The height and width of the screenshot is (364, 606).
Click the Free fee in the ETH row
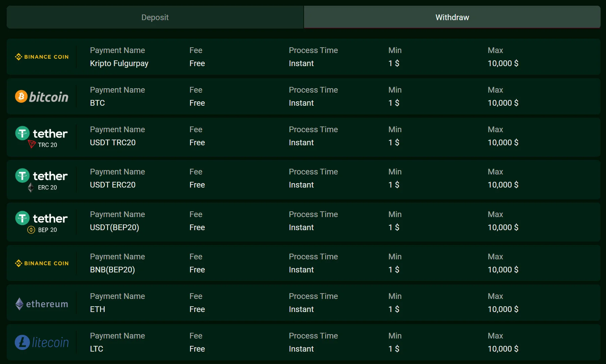[197, 309]
